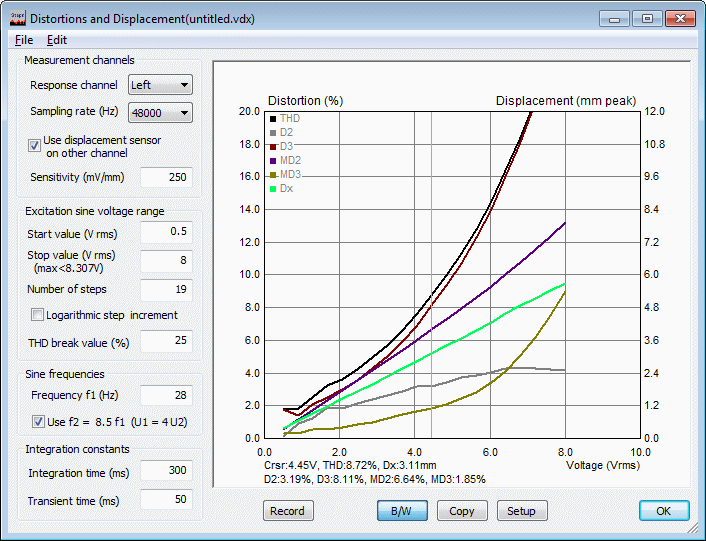Expand the Sampling rate dropdown

point(160,112)
